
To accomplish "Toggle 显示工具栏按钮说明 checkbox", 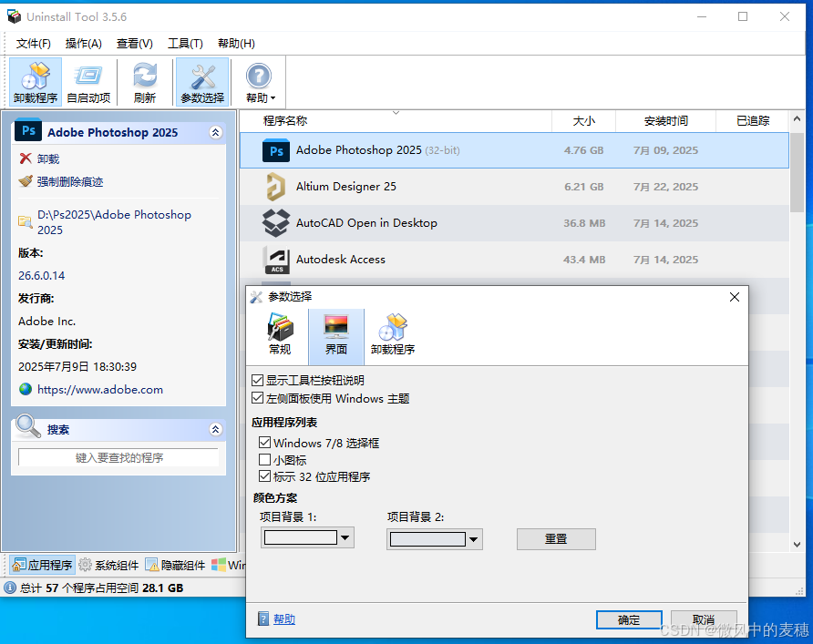I will [x=257, y=380].
